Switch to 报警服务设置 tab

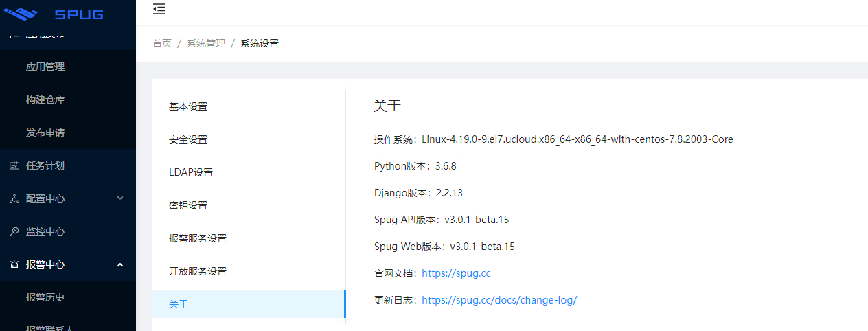(249, 238)
